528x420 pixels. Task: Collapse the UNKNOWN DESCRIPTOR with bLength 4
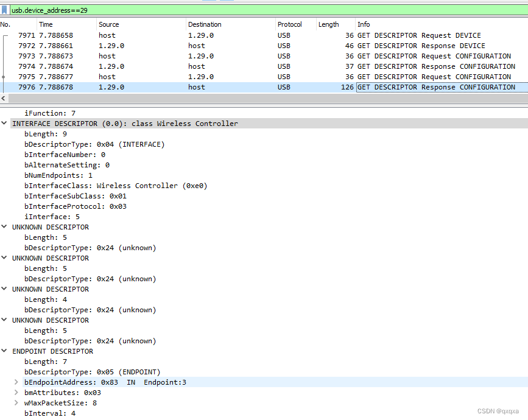click(x=4, y=289)
